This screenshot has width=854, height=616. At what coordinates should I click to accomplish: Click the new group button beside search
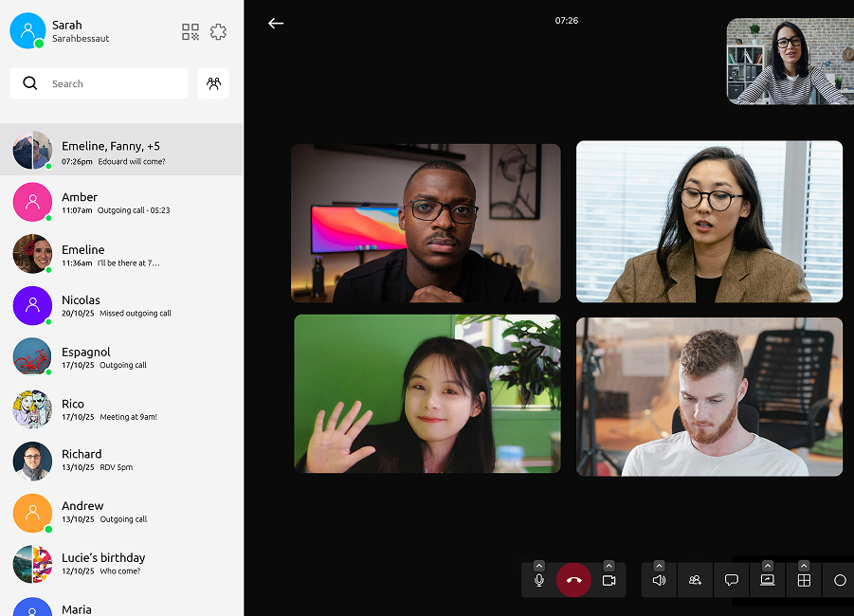[x=213, y=83]
